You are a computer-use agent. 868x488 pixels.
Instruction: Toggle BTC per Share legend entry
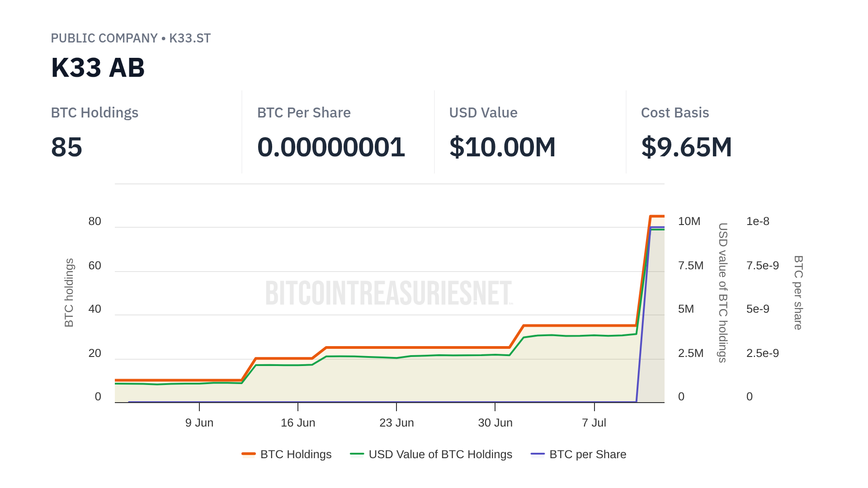tap(587, 454)
